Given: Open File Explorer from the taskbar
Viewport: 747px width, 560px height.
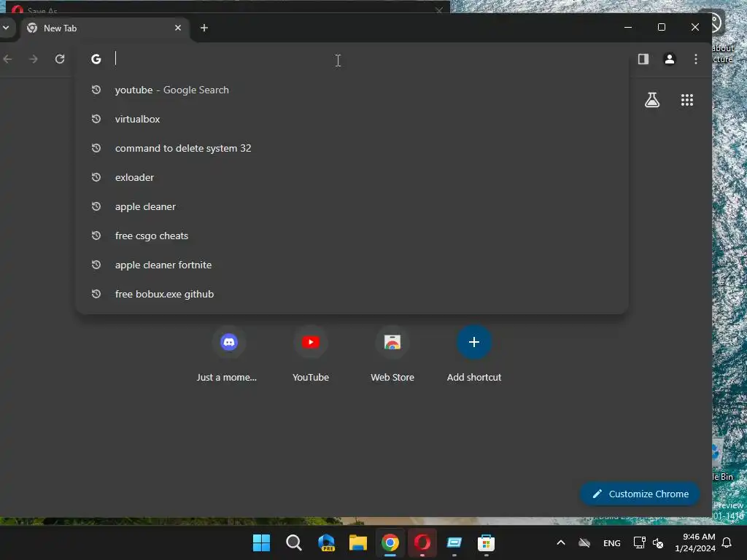Looking at the screenshot, I should (357, 542).
